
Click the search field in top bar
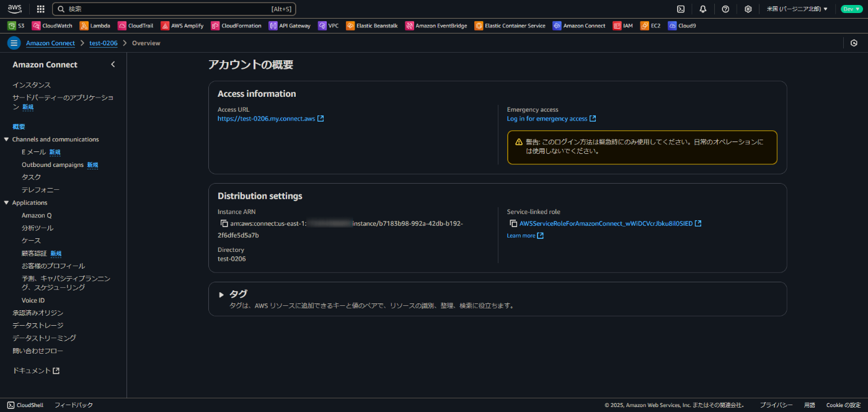click(174, 9)
